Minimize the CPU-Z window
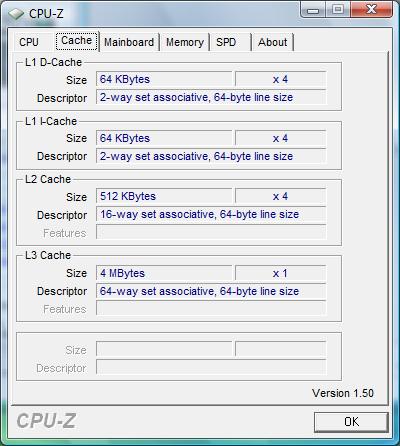Screen dimensions: 400x446 tap(313, 10)
